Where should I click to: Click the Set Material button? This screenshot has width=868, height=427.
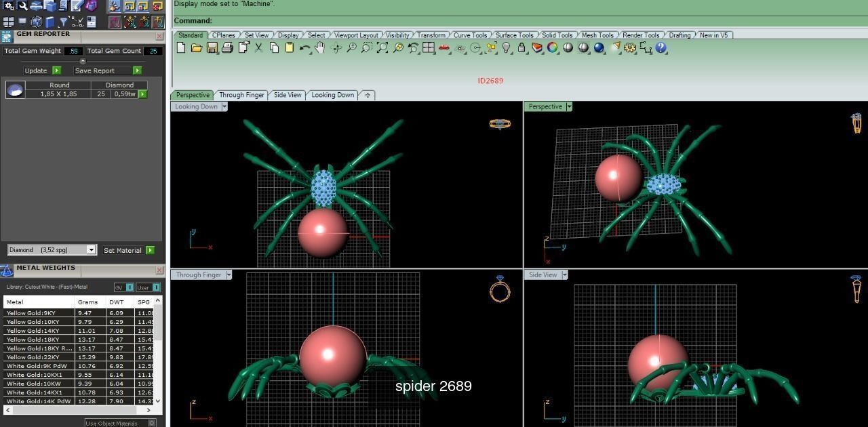(129, 250)
